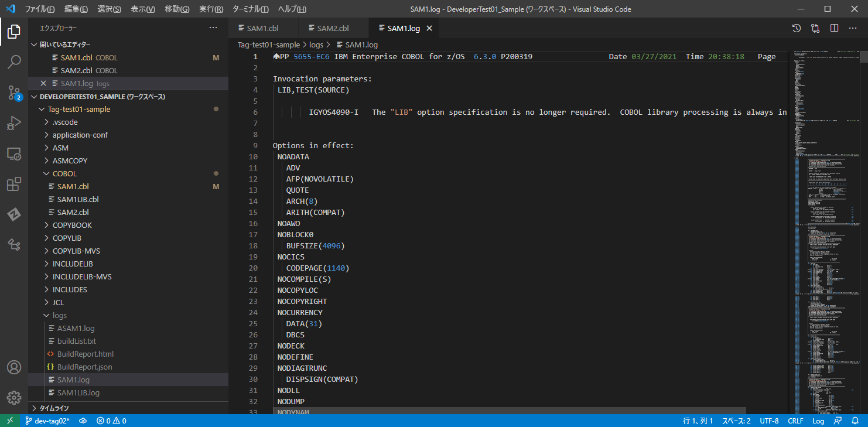Change CRLF line ending in status bar
Image resolution: width=868 pixels, height=427 pixels.
coord(795,421)
